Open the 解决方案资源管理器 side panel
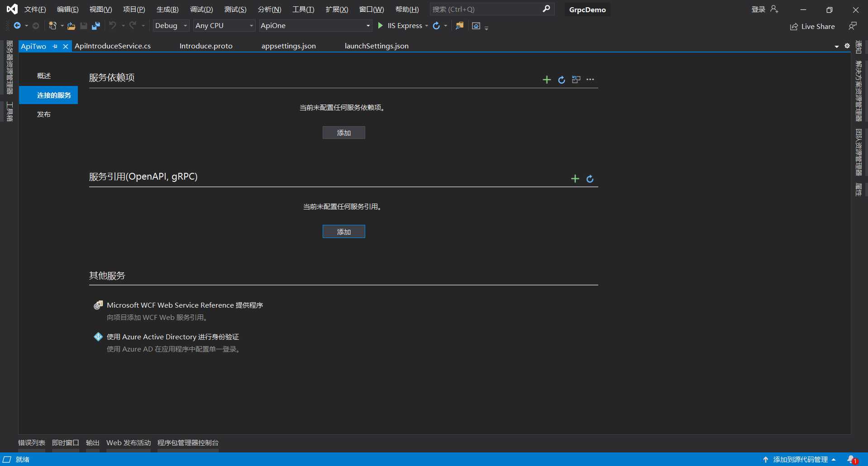The height and width of the screenshot is (466, 868). tap(858, 91)
